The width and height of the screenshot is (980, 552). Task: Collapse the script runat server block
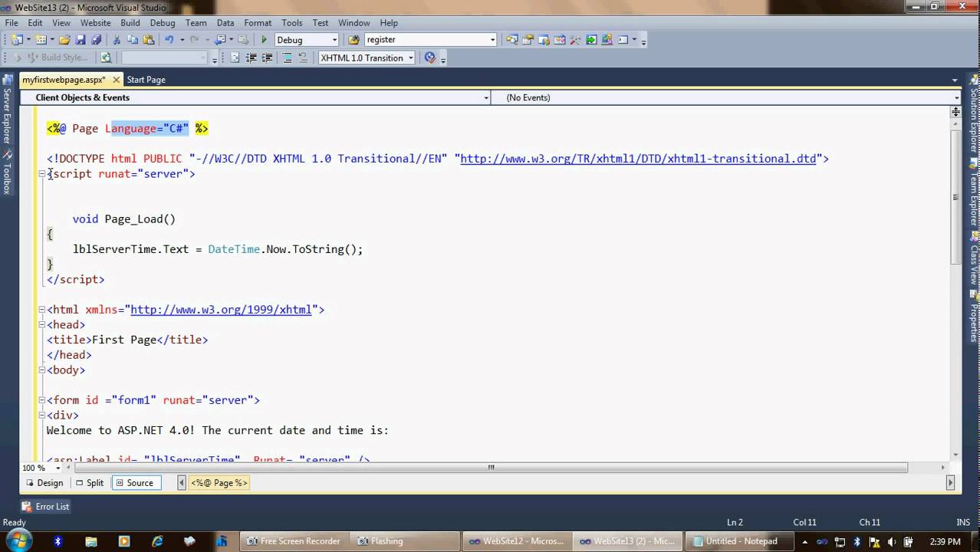click(x=42, y=174)
